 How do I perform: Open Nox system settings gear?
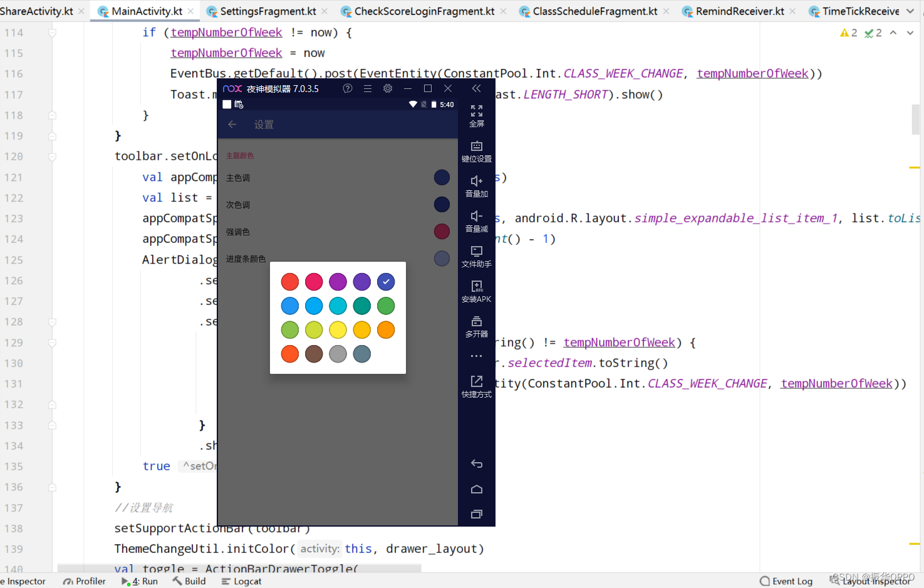pyautogui.click(x=388, y=88)
